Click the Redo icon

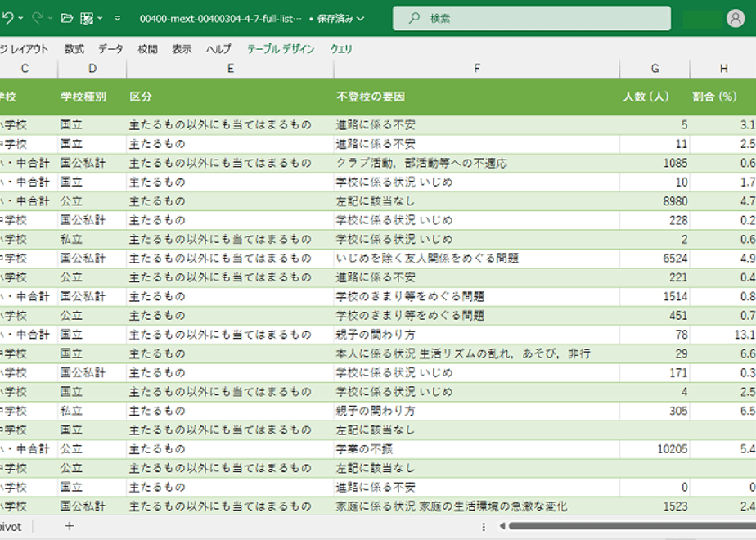tap(38, 18)
